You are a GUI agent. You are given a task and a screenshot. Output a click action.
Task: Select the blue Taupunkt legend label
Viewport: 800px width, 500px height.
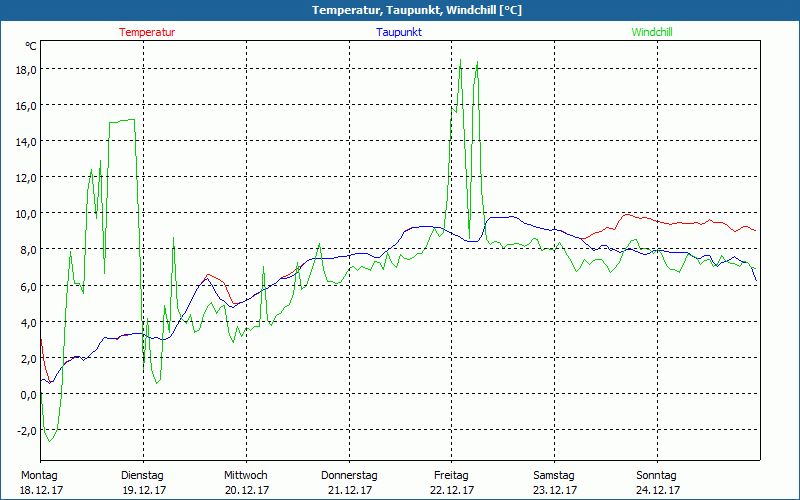pyautogui.click(x=398, y=32)
